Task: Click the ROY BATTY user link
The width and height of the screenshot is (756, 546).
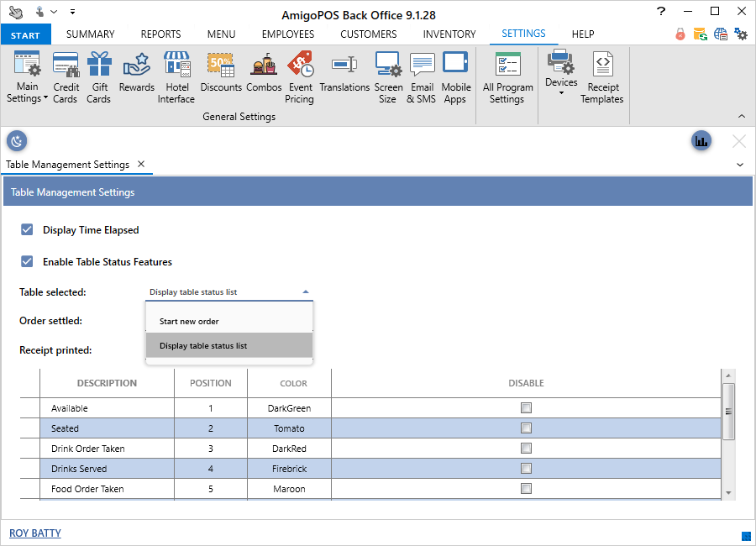Action: click(35, 533)
